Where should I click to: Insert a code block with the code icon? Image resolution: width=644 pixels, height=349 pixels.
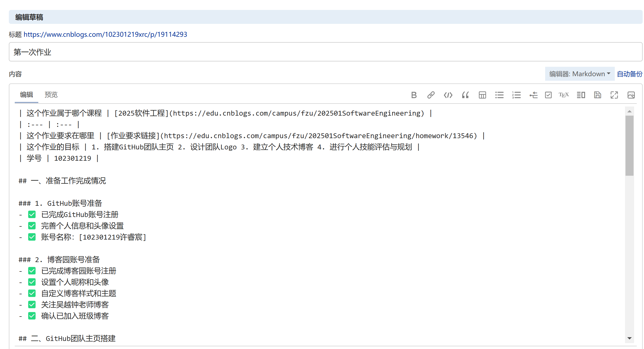click(x=448, y=95)
